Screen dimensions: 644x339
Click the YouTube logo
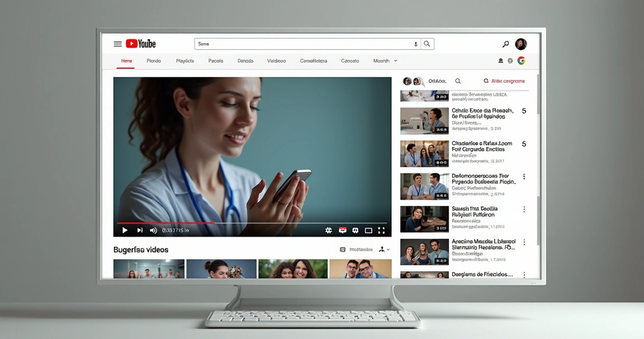click(x=140, y=43)
